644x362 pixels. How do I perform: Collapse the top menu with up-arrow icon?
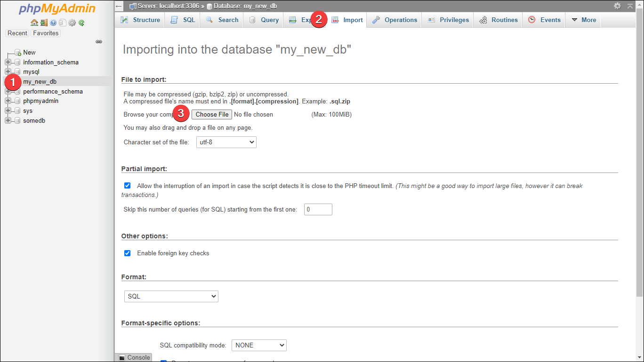click(630, 6)
